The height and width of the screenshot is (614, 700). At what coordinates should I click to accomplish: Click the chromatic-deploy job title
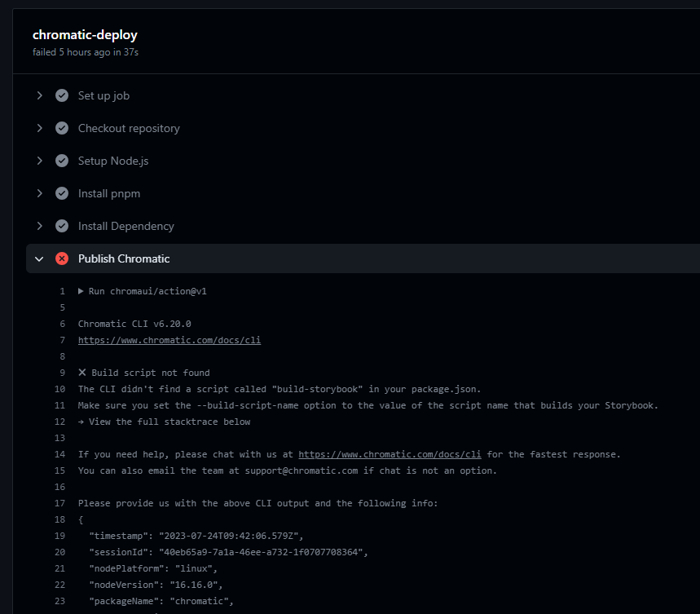85,35
